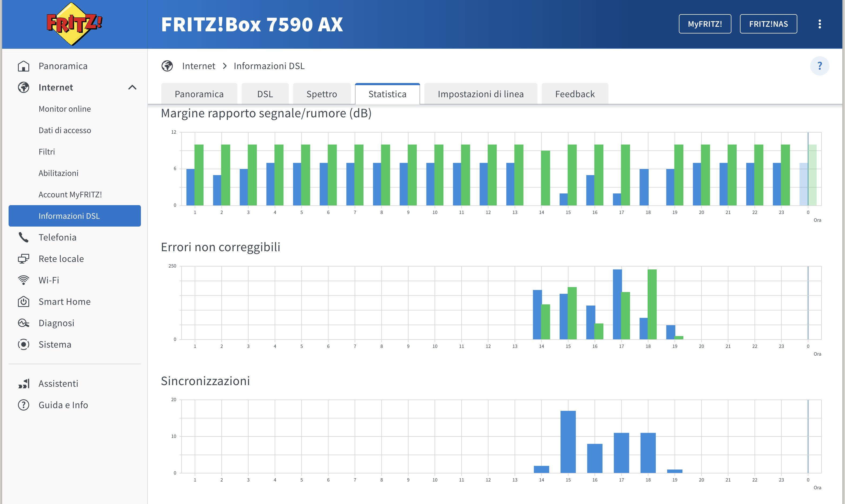Switch to the Panoramica tab

click(199, 94)
